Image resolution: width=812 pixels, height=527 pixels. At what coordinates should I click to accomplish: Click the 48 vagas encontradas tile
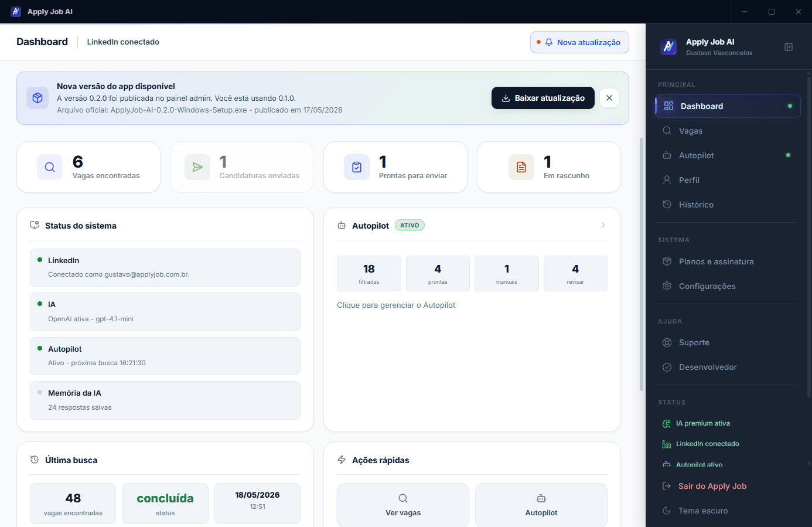(x=73, y=504)
